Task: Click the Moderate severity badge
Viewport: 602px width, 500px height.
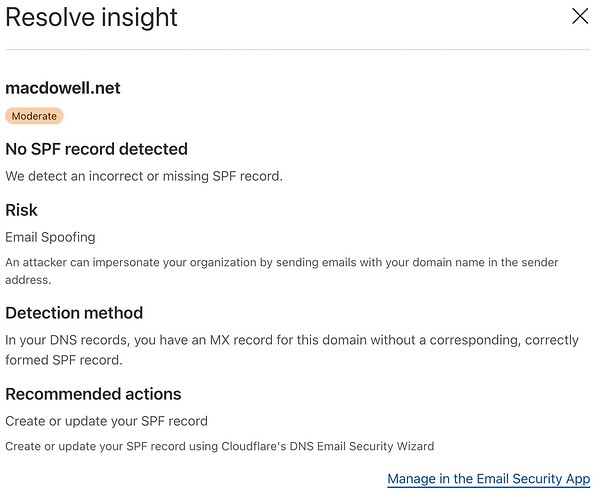Action: coord(34,116)
